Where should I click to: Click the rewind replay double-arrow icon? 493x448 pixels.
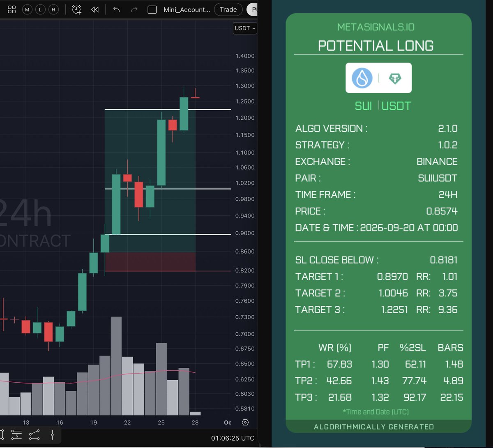95,9
